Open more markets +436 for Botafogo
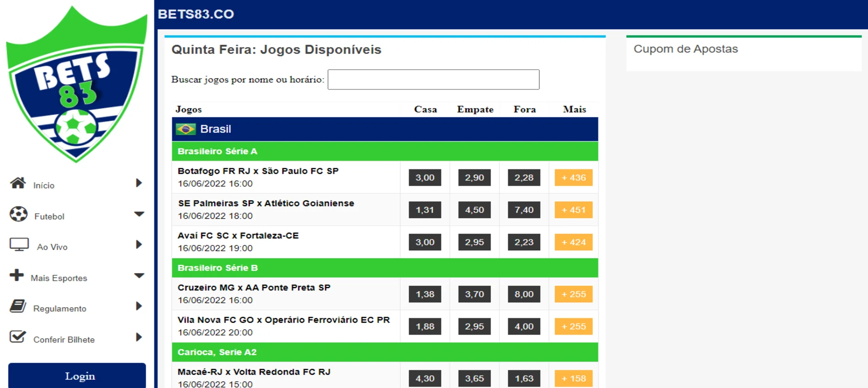The width and height of the screenshot is (868, 388). 574,178
